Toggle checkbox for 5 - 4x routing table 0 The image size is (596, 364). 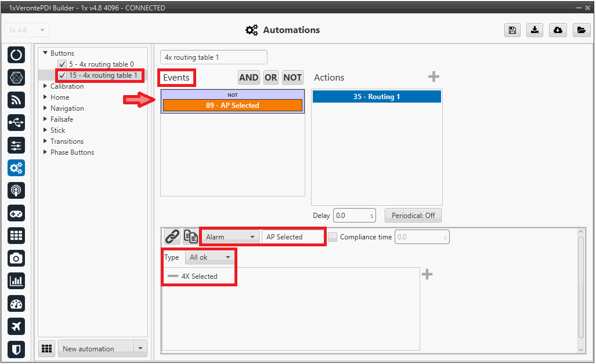coord(62,64)
